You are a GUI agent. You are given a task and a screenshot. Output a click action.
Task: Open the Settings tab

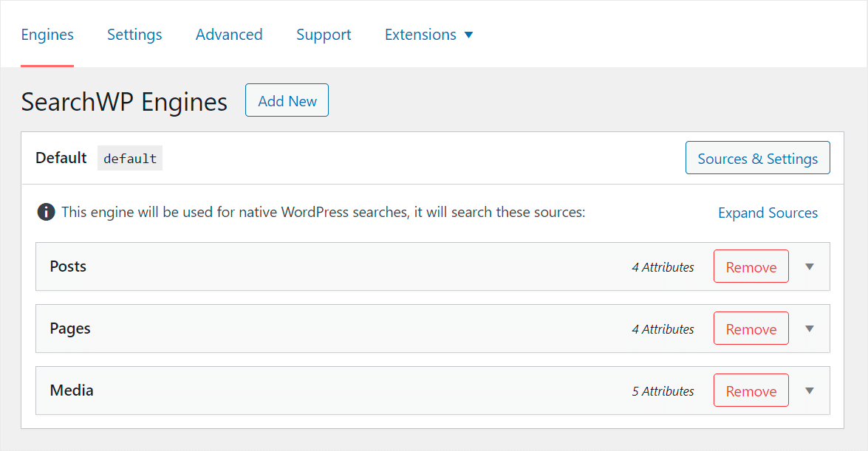134,34
